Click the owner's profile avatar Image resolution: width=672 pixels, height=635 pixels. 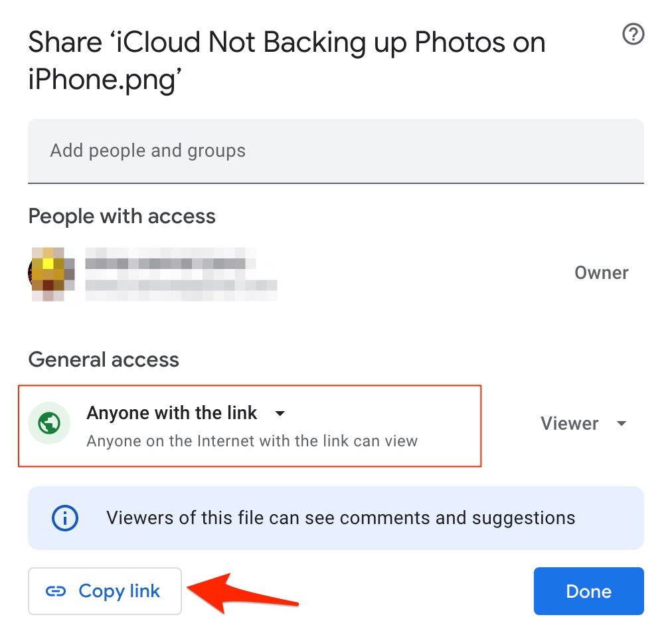(50, 272)
